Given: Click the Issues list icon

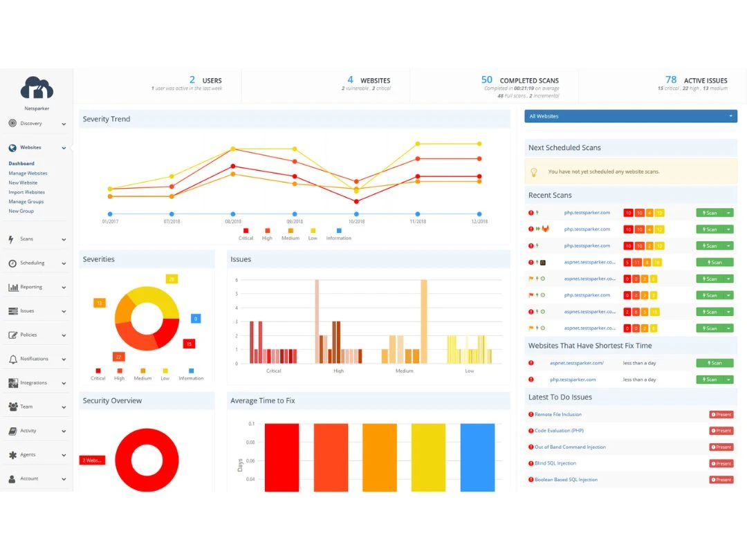Looking at the screenshot, I should click(13, 311).
